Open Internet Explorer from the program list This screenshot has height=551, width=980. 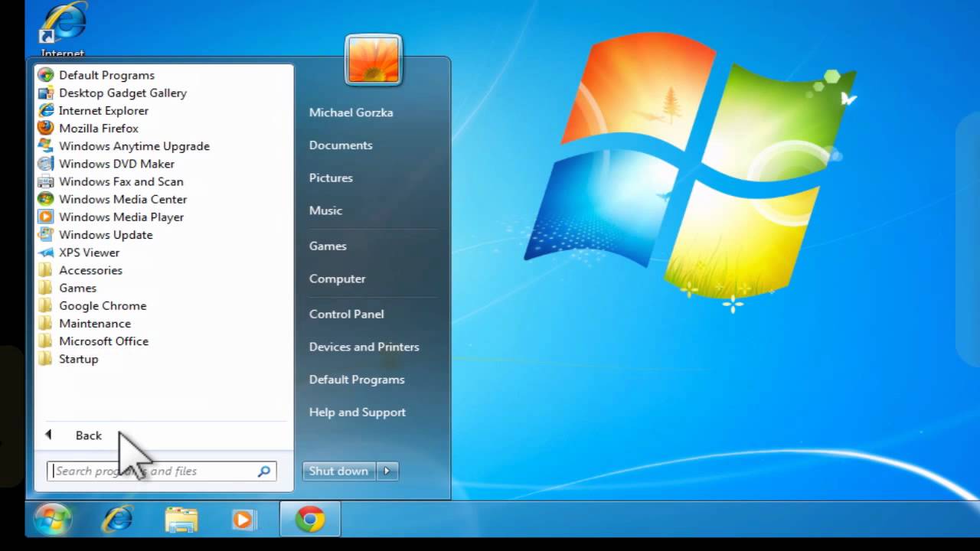[103, 110]
